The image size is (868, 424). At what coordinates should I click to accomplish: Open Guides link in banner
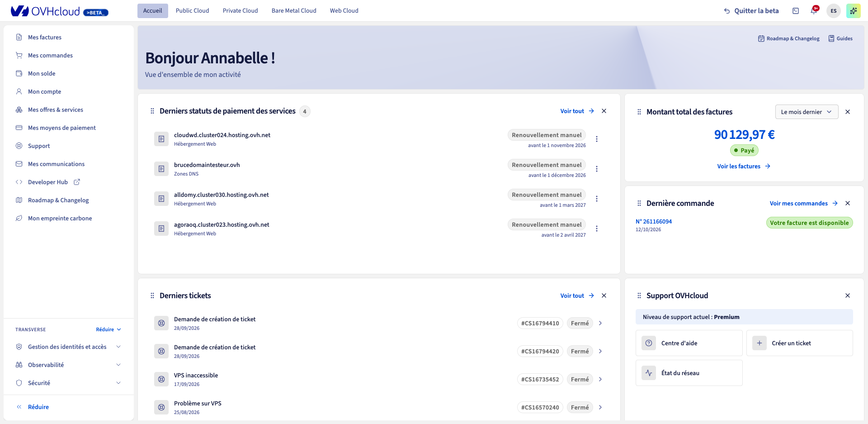pos(840,38)
